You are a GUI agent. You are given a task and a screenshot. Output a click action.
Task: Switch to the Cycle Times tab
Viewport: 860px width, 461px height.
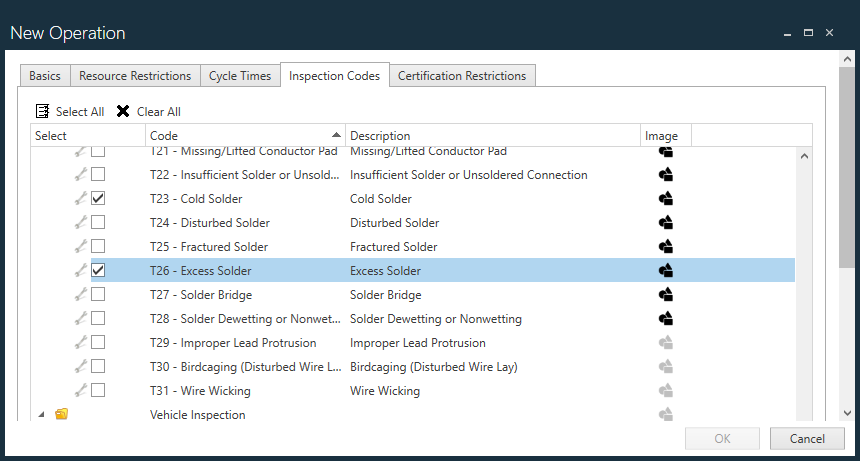(x=240, y=76)
